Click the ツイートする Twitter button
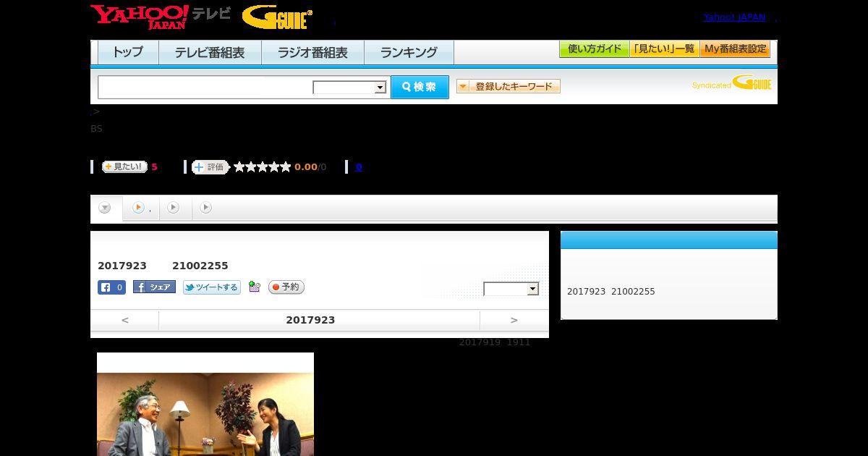 (211, 287)
